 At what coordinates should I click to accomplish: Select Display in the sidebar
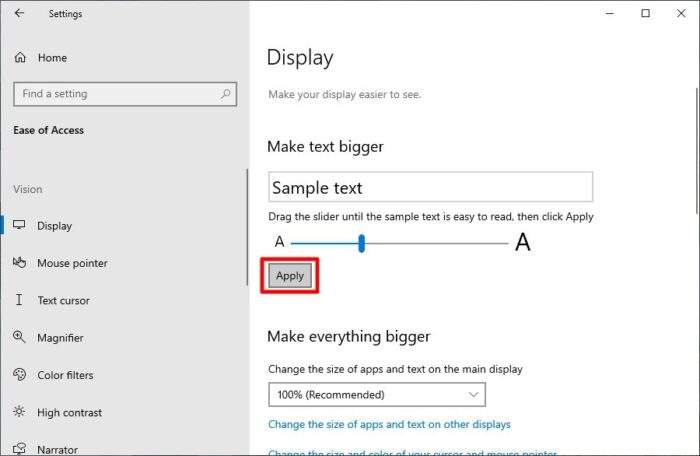click(x=54, y=226)
